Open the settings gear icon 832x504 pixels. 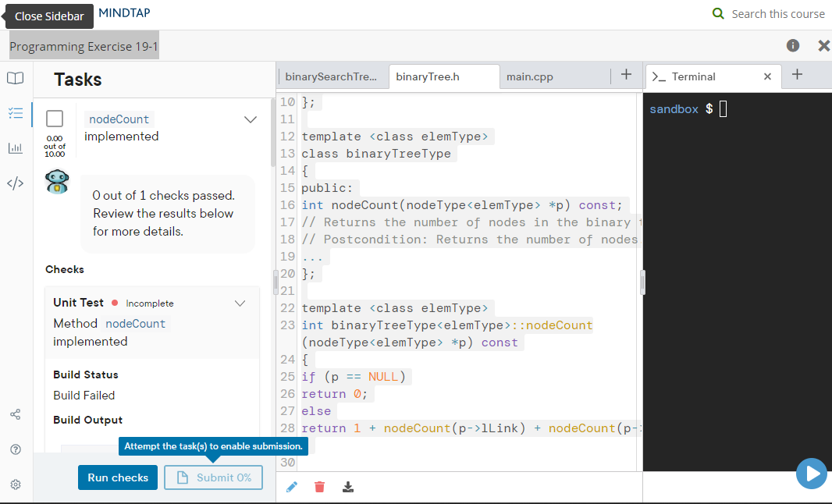point(15,484)
